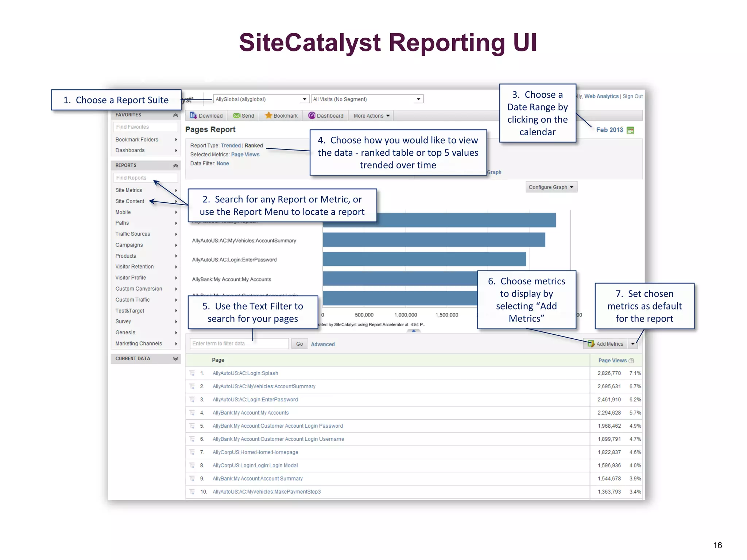Click breakdown icon for row 5 Login Password
747x560 pixels.
click(x=192, y=425)
